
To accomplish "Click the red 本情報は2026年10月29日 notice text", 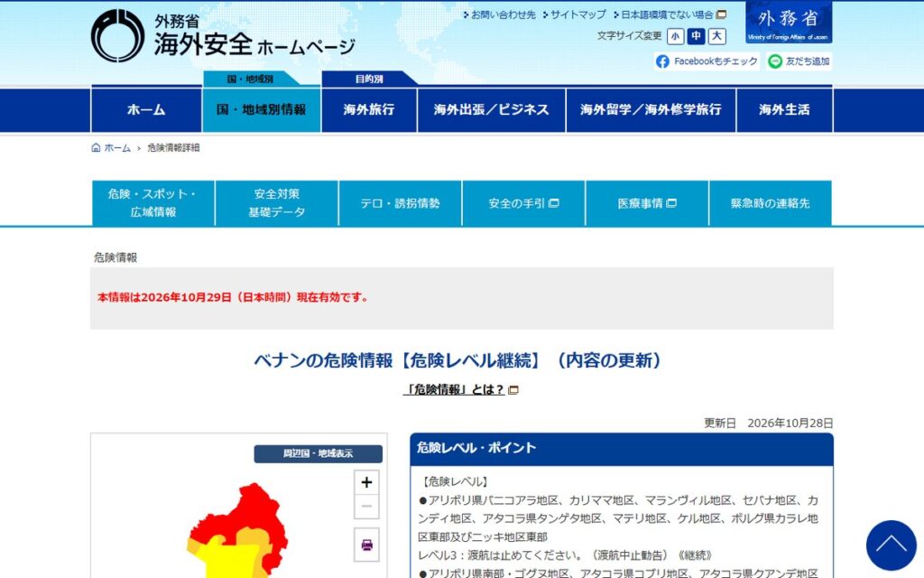I will tap(234, 298).
